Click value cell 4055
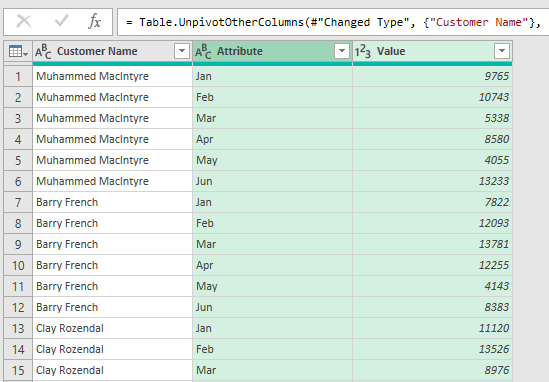The width and height of the screenshot is (549, 382). [x=432, y=160]
